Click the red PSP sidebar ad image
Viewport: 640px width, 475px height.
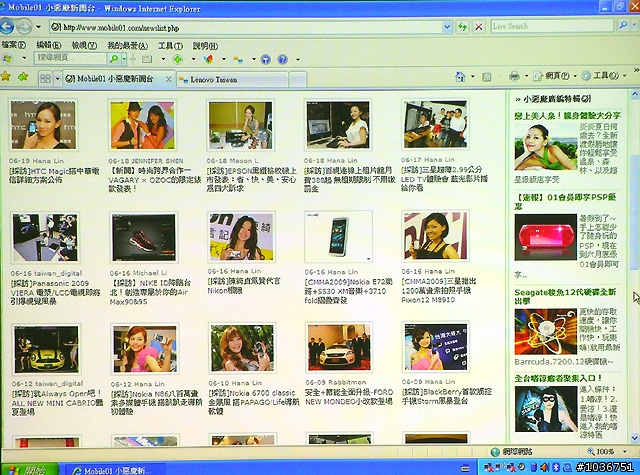tap(545, 238)
